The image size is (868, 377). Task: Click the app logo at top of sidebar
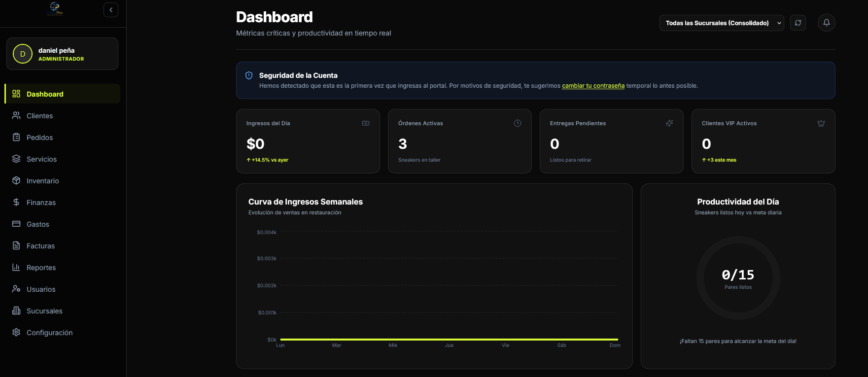[x=55, y=8]
